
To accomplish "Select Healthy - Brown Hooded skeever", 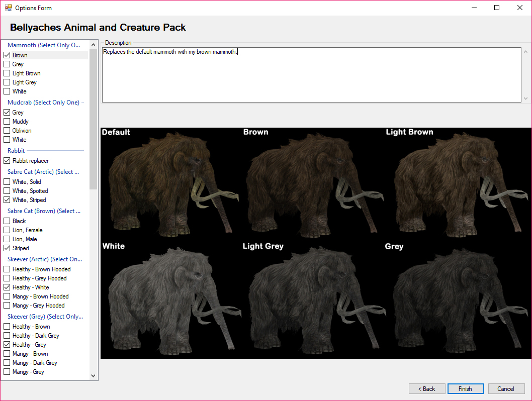I will tap(7, 269).
